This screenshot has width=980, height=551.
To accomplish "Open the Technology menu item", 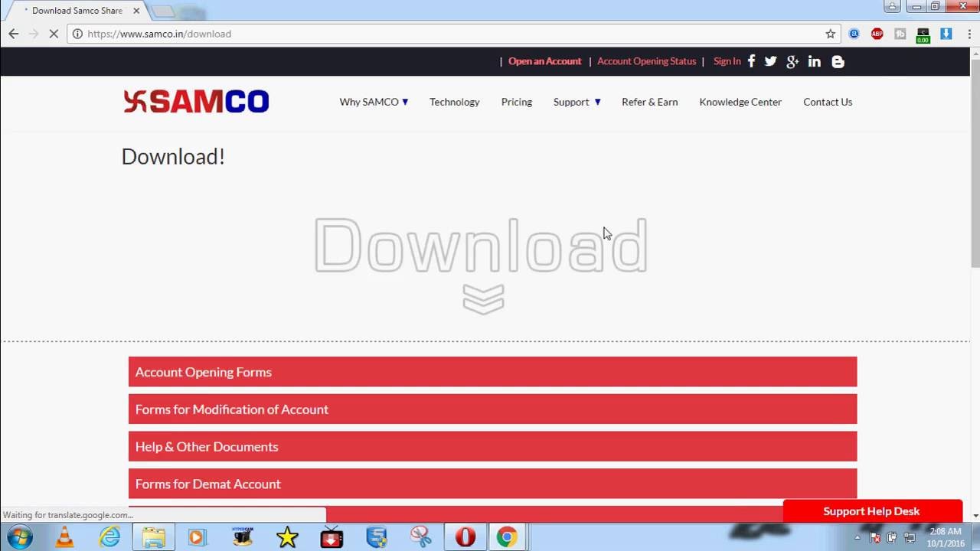I will click(454, 102).
